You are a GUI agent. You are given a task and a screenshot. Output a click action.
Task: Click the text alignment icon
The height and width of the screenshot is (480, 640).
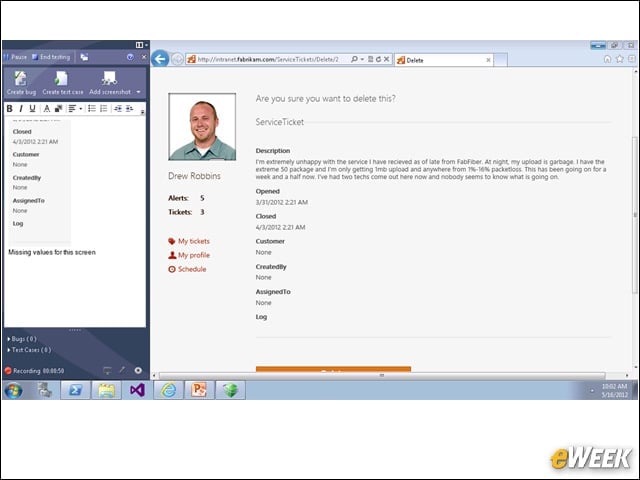pos(72,109)
